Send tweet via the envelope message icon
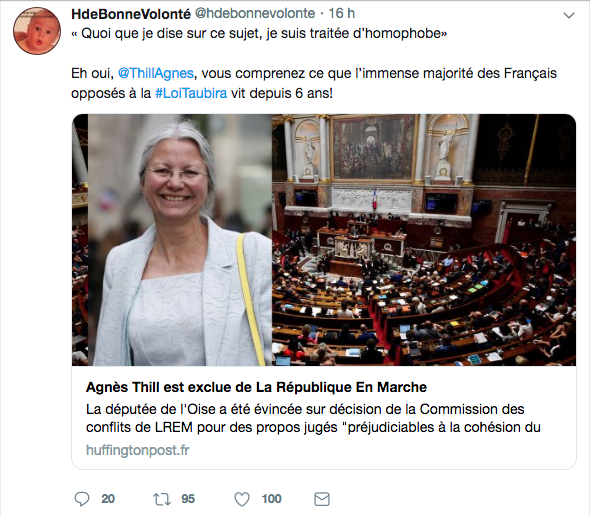The image size is (590, 517). tap(322, 499)
